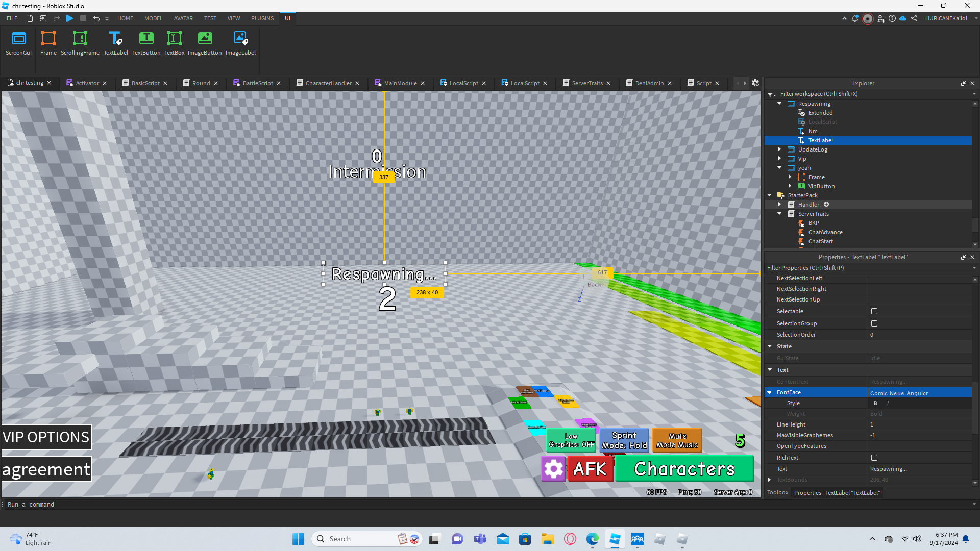The height and width of the screenshot is (551, 980).
Task: Insert a TextLabel element
Action: 115,43
